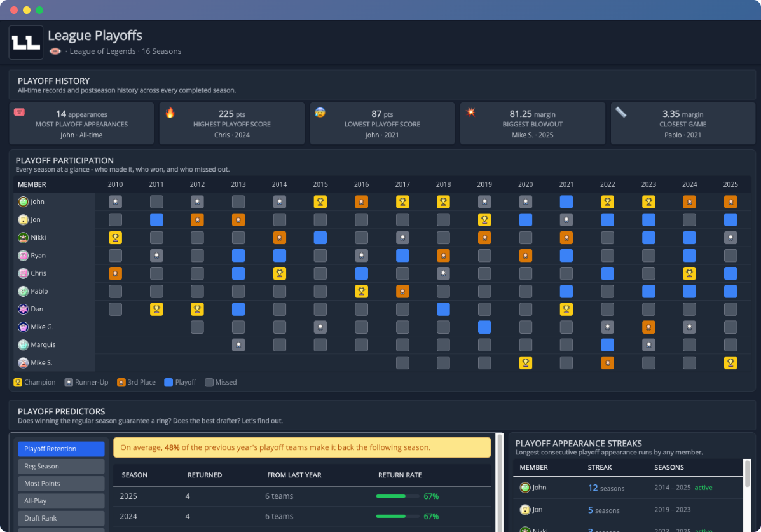The width and height of the screenshot is (761, 532).
Task: Open the Draft Rank tab
Action: 61,518
